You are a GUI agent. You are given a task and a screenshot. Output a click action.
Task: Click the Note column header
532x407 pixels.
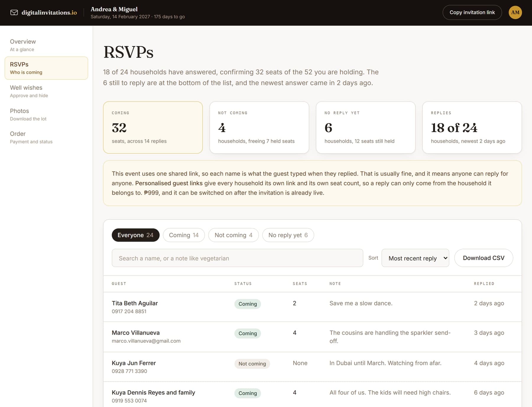coord(335,284)
